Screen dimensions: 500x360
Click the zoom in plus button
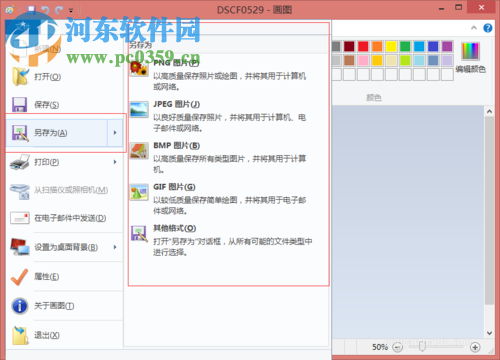(475, 347)
